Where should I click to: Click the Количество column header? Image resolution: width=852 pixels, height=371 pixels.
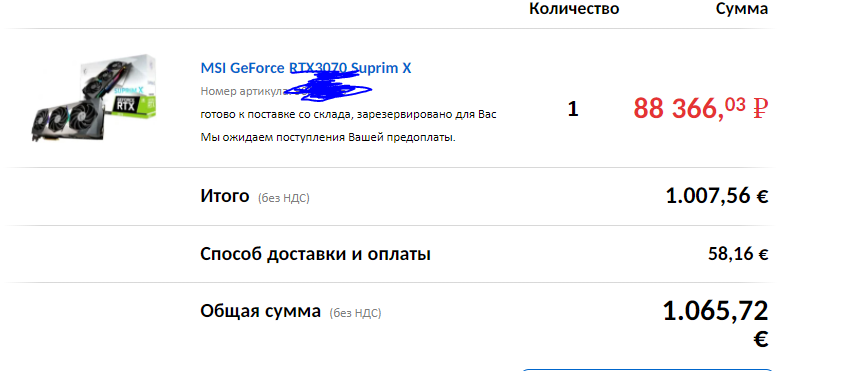tap(574, 9)
